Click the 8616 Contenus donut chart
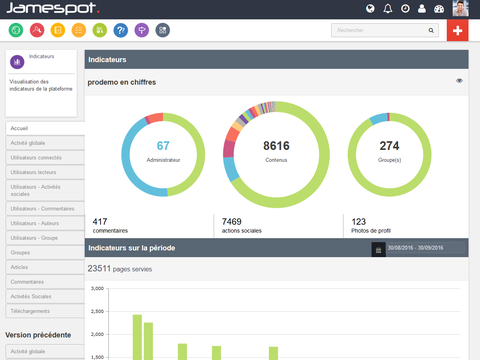This screenshot has height=360, width=480. 276,155
